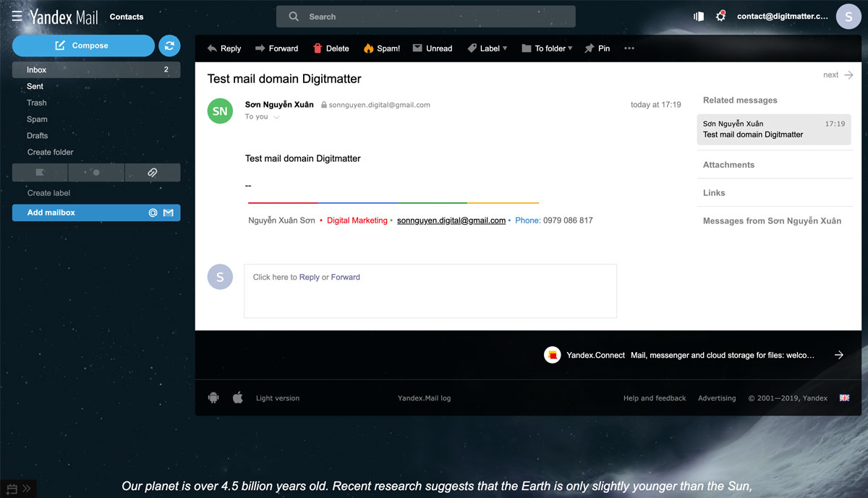Mark the message as Unread
The width and height of the screenshot is (868, 498).
click(x=433, y=48)
